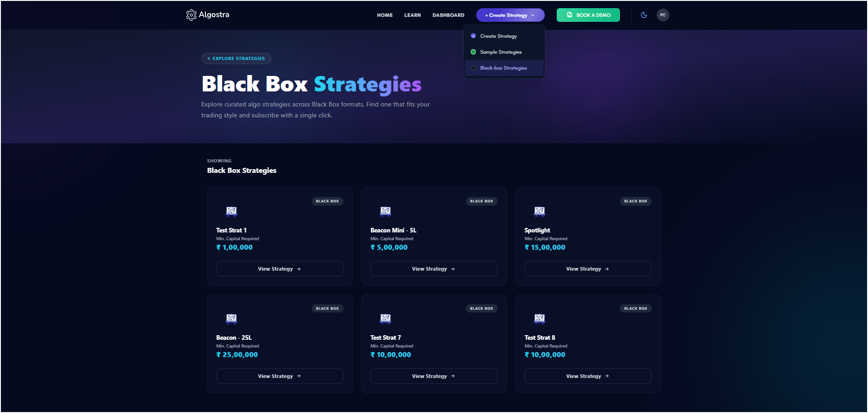Click the ₹ 5,00,000 capital value
Viewport: 868px width, 413px height.
[389, 247]
